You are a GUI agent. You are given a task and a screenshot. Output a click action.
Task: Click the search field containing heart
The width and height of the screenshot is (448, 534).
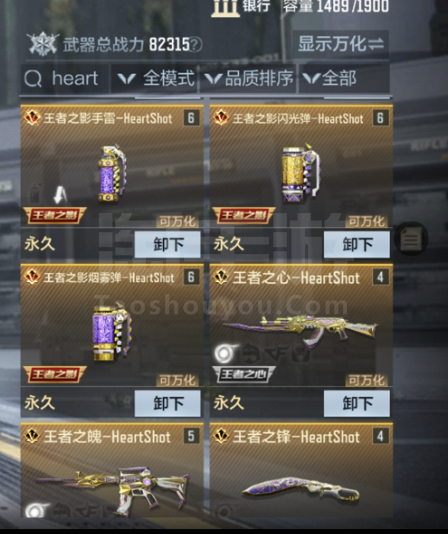tap(65, 79)
